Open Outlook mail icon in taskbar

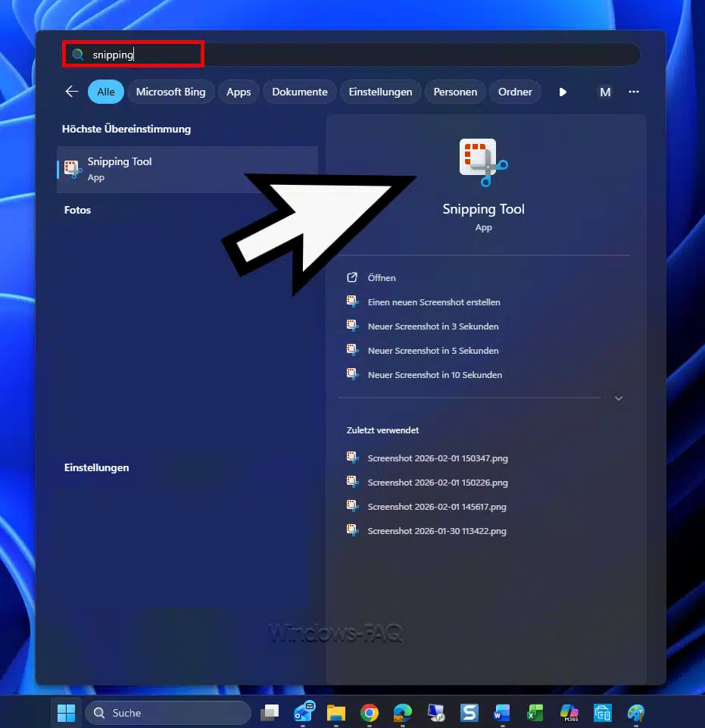pyautogui.click(x=304, y=713)
